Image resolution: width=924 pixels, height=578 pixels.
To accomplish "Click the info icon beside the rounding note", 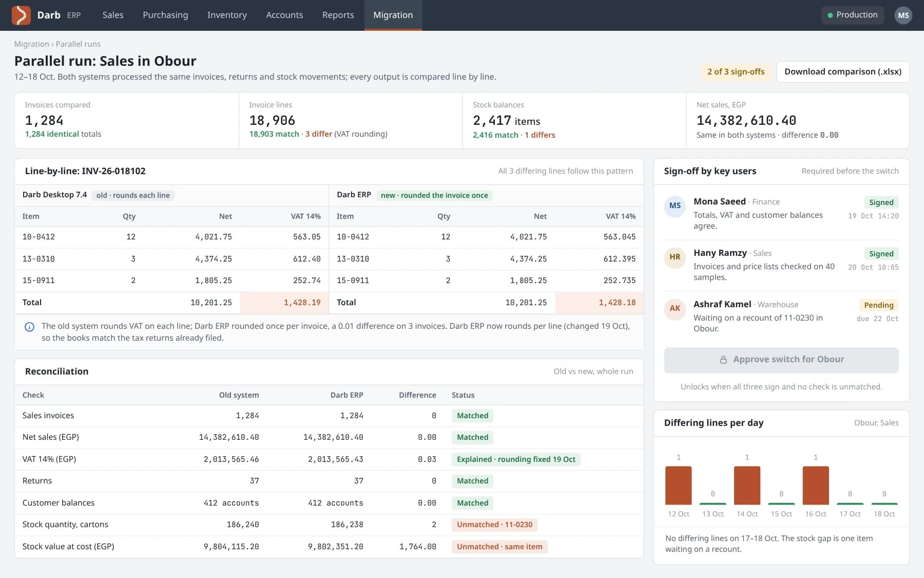I will coord(30,327).
